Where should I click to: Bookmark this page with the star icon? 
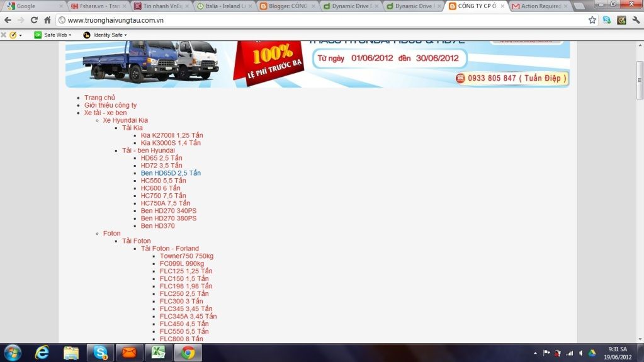click(592, 20)
